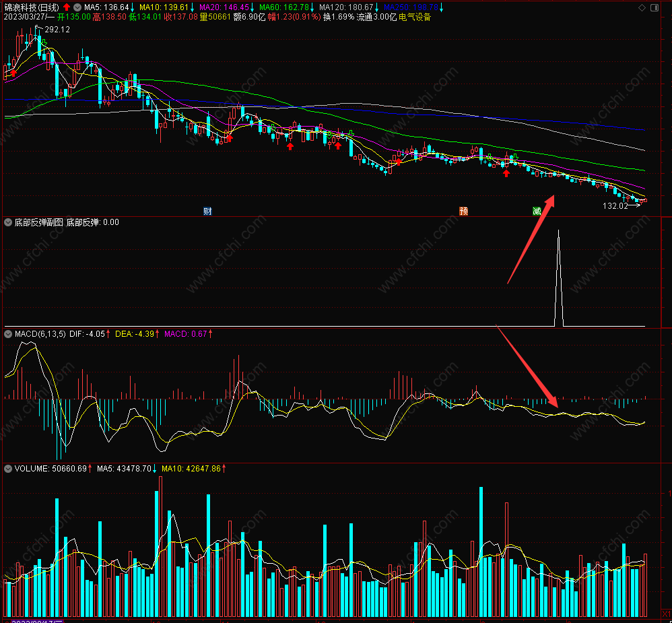Click the low price 低134.01
Viewport: 672px width, 623px height.
tap(145, 17)
